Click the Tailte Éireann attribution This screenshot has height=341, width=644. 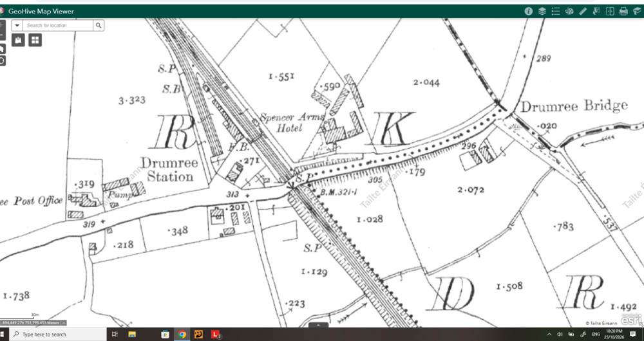pyautogui.click(x=601, y=324)
